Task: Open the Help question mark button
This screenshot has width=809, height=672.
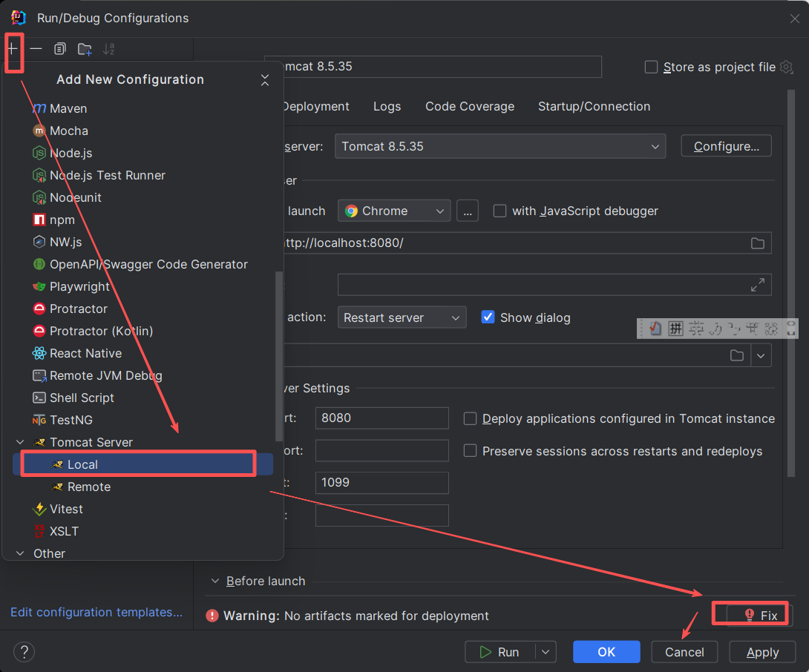Action: [x=24, y=651]
